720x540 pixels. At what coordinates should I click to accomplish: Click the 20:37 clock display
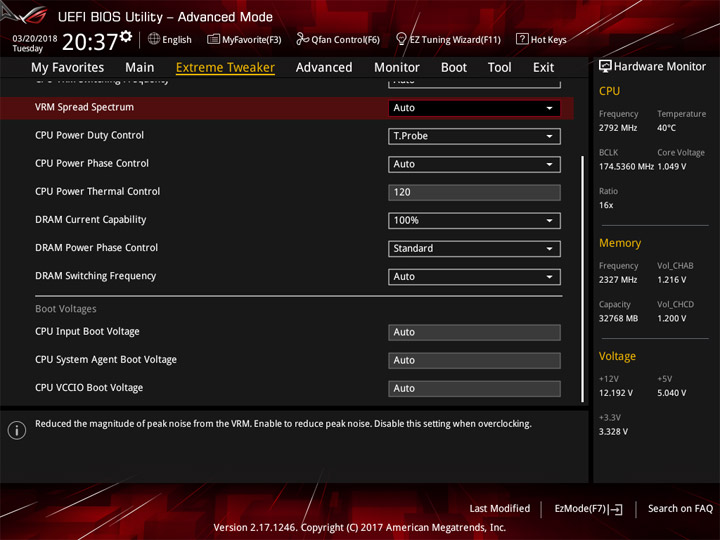[x=90, y=42]
